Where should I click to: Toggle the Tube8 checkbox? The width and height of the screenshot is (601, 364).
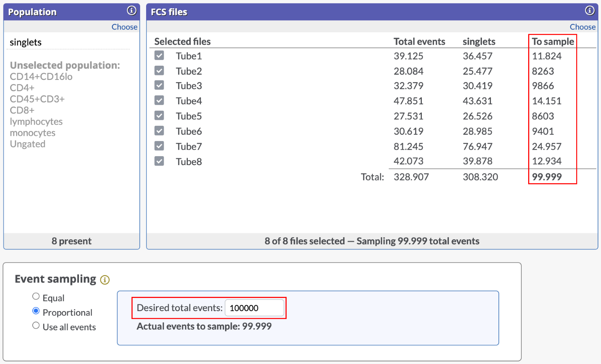click(x=159, y=161)
